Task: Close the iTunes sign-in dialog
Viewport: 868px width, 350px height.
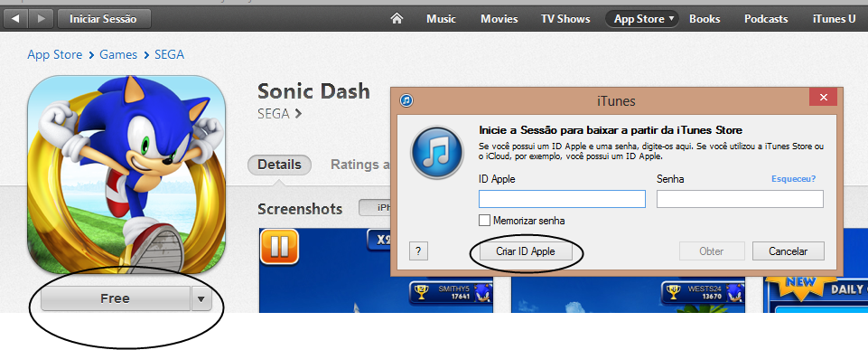Action: click(823, 97)
